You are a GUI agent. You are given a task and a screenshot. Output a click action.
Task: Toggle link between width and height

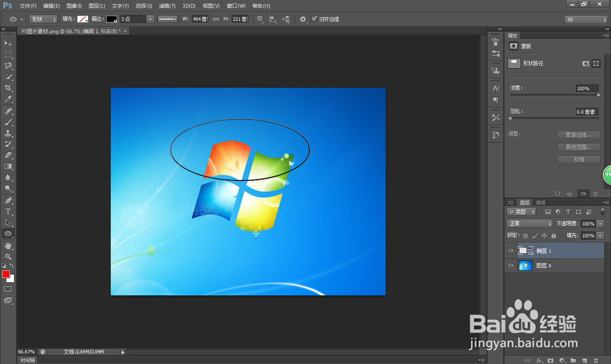point(216,19)
